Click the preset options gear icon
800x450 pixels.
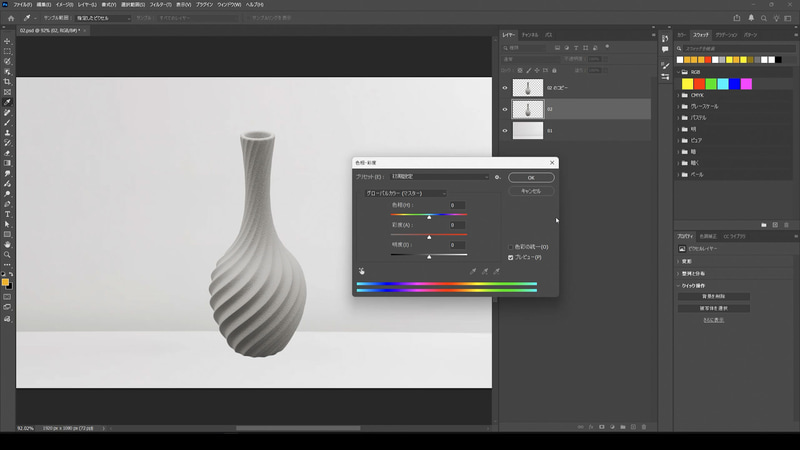click(x=497, y=177)
